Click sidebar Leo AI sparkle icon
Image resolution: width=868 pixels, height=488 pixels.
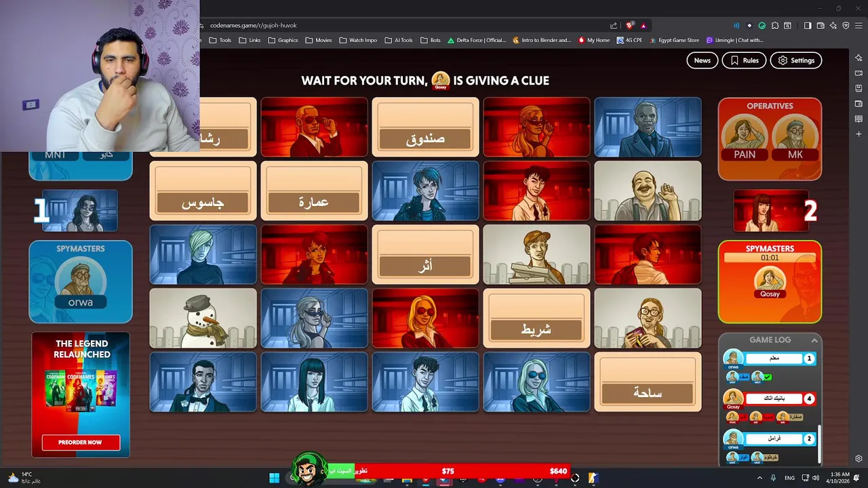tap(859, 58)
